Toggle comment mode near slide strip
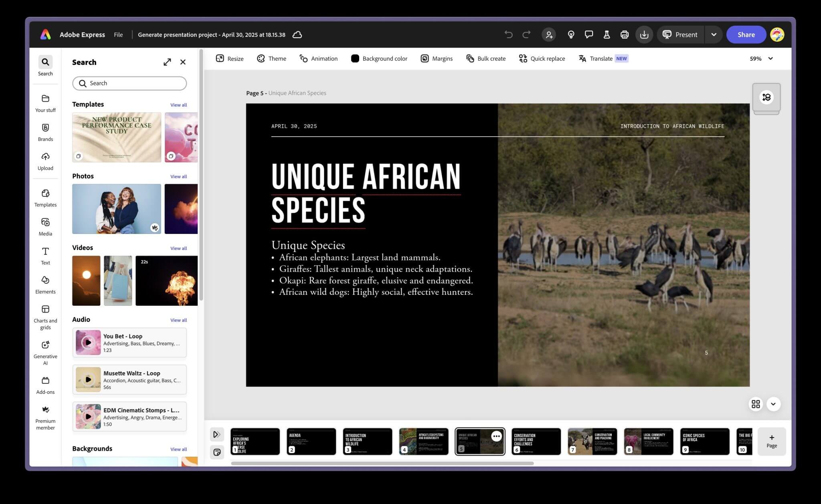This screenshot has height=504, width=821. pos(217,452)
